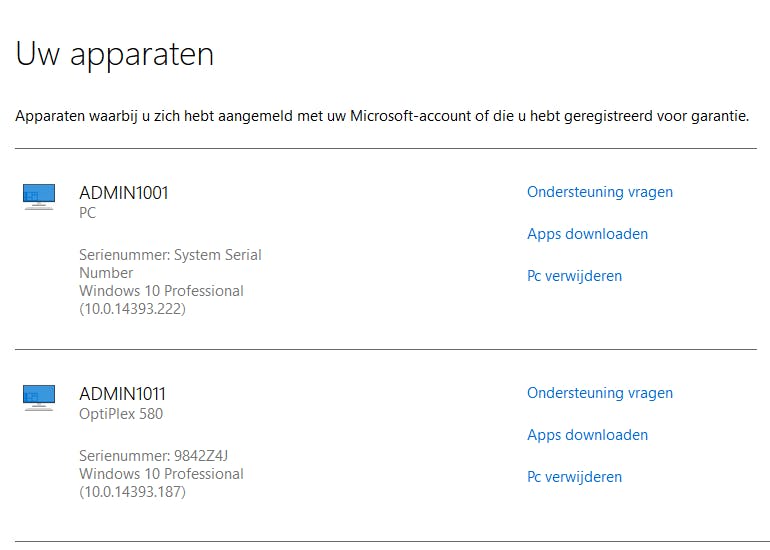Screen dimensions: 770x550
Task: Click the serial number 9842Z4J text
Action: tap(154, 456)
